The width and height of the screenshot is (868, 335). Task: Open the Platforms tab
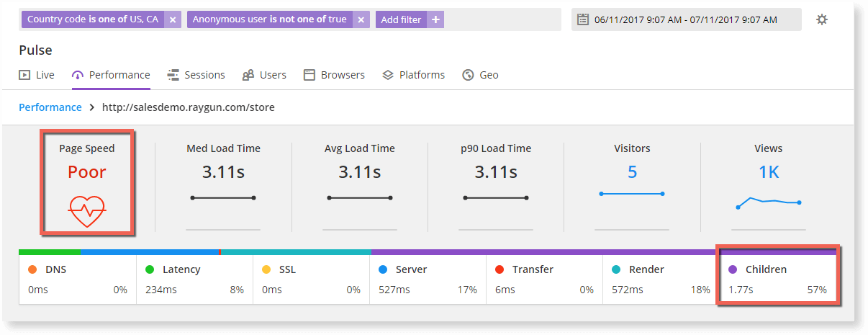(413, 75)
